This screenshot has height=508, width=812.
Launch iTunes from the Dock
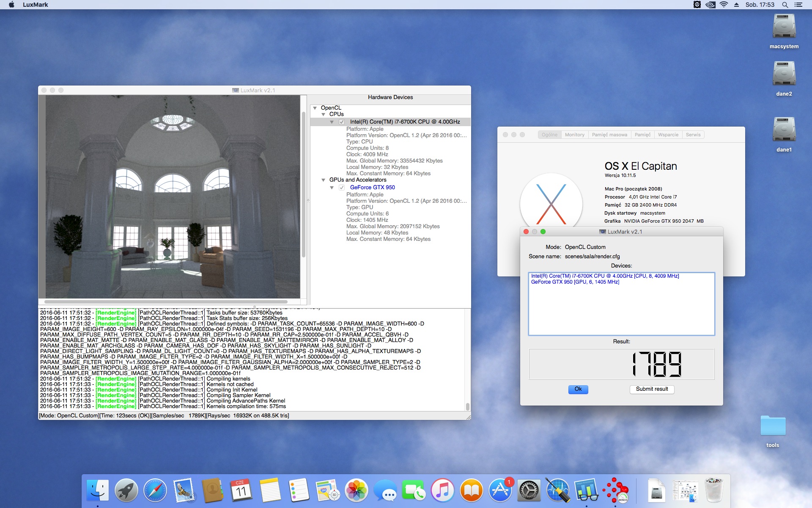pos(443,491)
